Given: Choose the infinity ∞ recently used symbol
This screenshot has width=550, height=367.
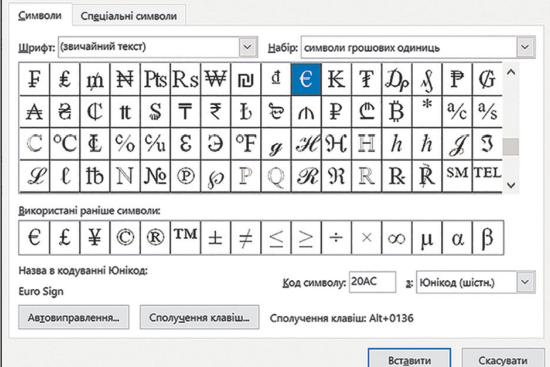Looking at the screenshot, I should pyautogui.click(x=396, y=238).
